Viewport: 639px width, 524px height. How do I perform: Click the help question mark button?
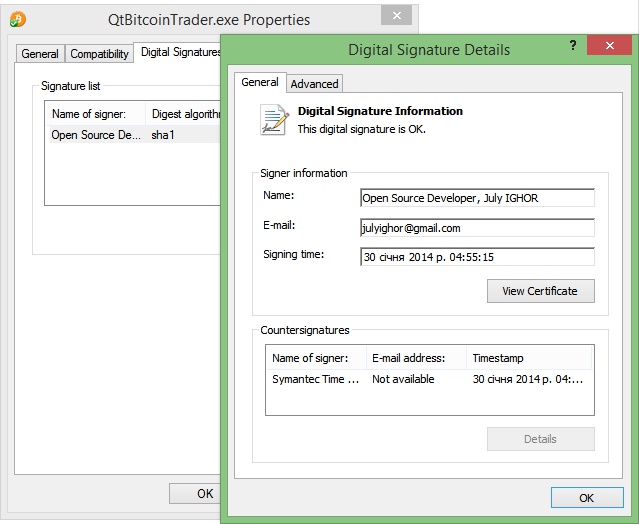573,47
